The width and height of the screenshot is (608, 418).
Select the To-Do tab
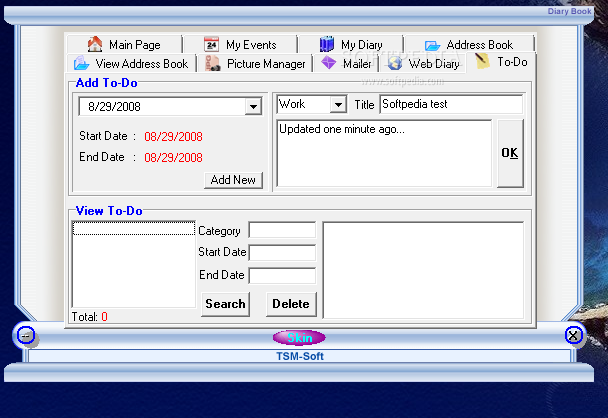click(501, 62)
